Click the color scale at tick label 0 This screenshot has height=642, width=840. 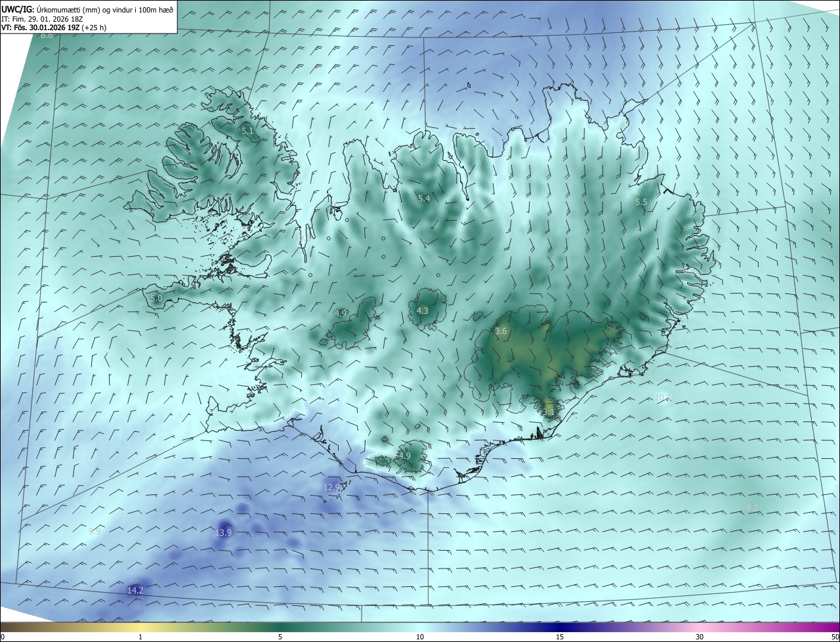tap(2, 637)
